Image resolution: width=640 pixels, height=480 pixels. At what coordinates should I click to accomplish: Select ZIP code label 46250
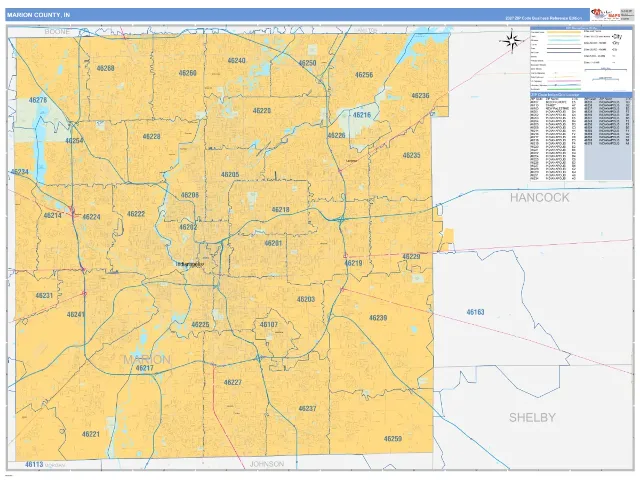point(307,63)
